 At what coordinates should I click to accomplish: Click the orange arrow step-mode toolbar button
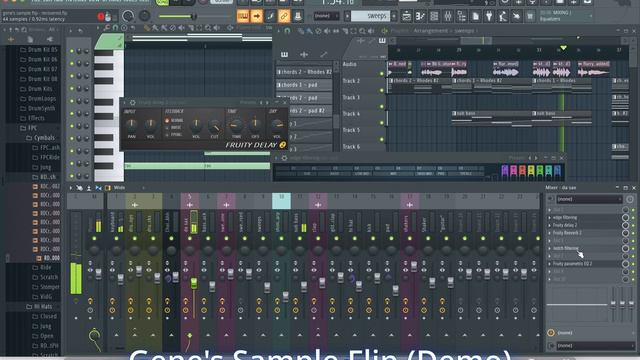(257, 16)
